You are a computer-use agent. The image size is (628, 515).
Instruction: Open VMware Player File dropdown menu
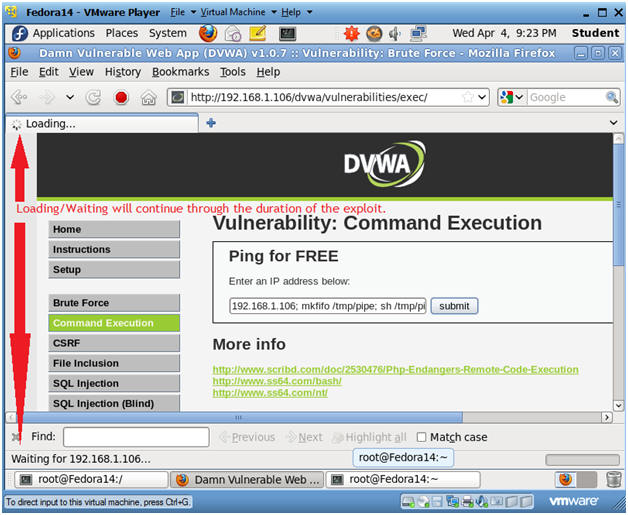pyautogui.click(x=183, y=12)
